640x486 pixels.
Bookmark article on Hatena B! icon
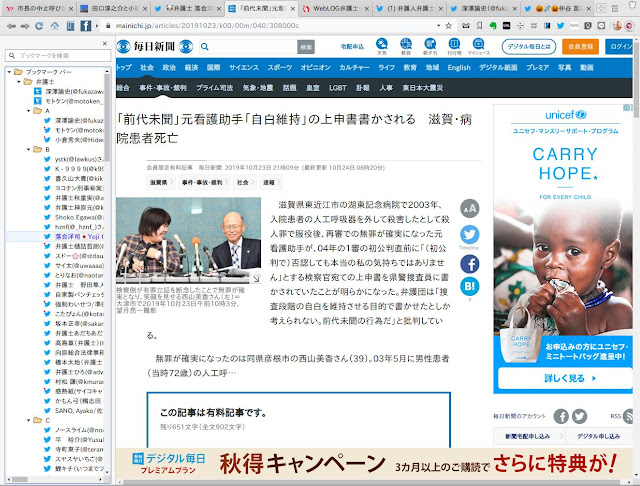470,286
